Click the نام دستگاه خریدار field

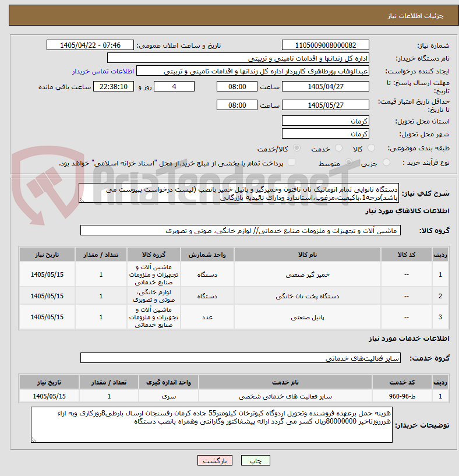(x=238, y=58)
